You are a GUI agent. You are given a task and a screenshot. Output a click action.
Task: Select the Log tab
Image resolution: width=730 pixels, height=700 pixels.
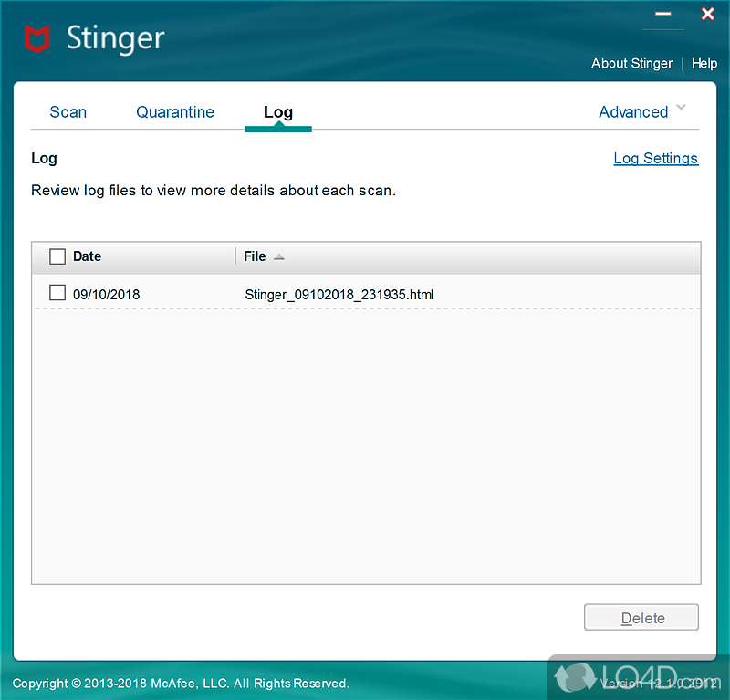pos(278,112)
